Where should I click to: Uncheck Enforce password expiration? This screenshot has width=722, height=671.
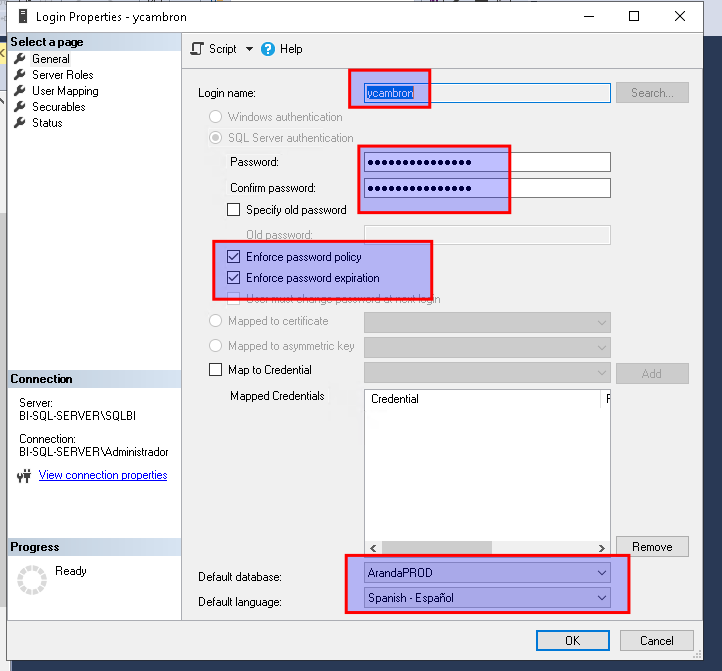tap(234, 278)
